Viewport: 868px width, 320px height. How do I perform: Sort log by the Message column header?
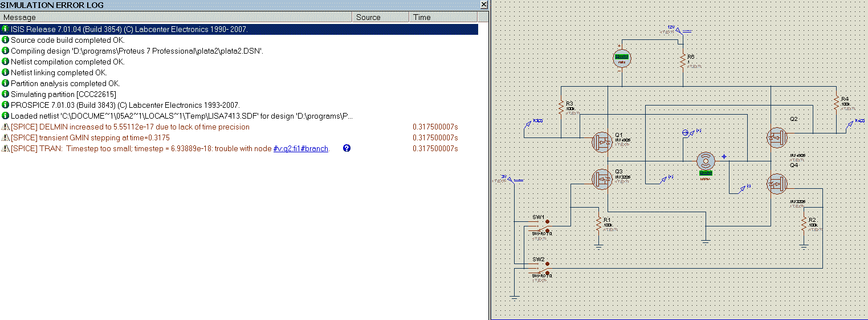click(171, 17)
